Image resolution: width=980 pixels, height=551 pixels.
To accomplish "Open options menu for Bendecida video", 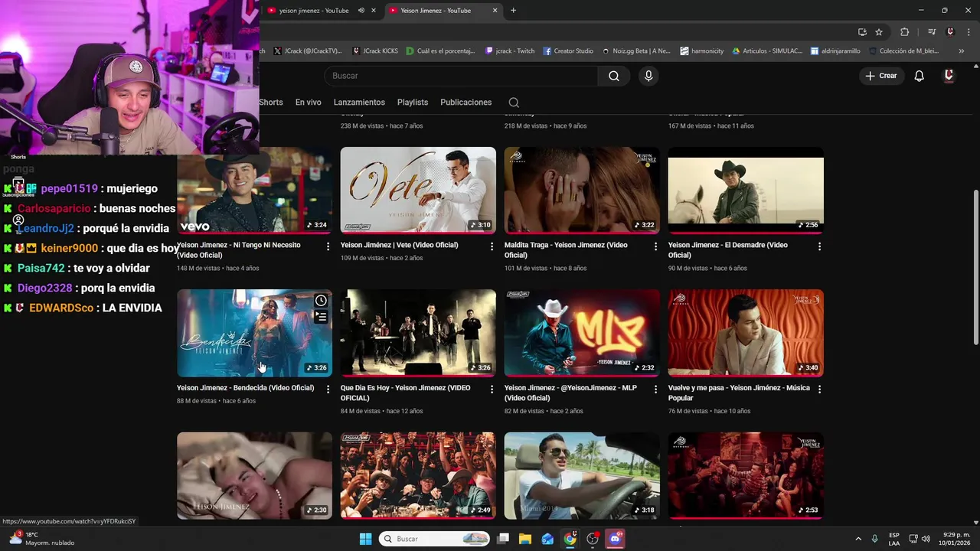I will 328,389.
